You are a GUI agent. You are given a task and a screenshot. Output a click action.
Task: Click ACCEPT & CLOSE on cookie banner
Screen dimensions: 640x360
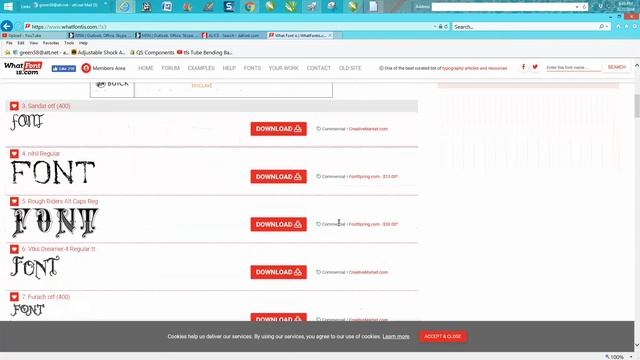[443, 336]
